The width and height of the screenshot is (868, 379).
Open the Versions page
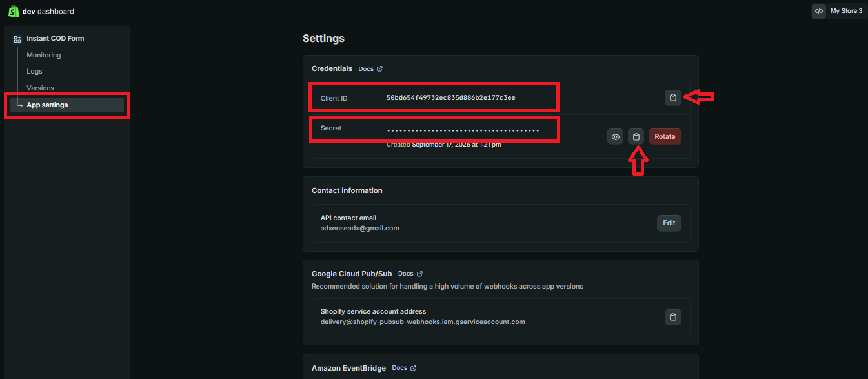(x=40, y=88)
